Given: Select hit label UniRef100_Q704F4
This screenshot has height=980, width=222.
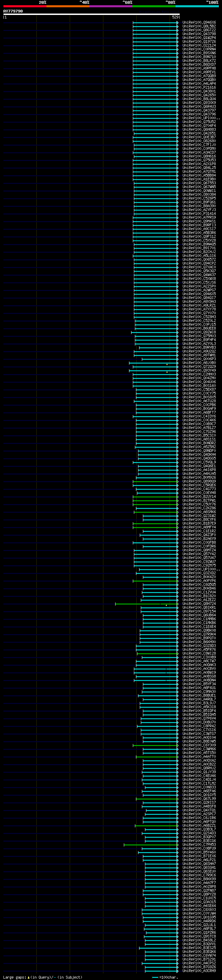Looking at the screenshot, I should pyautogui.click(x=199, y=125).
